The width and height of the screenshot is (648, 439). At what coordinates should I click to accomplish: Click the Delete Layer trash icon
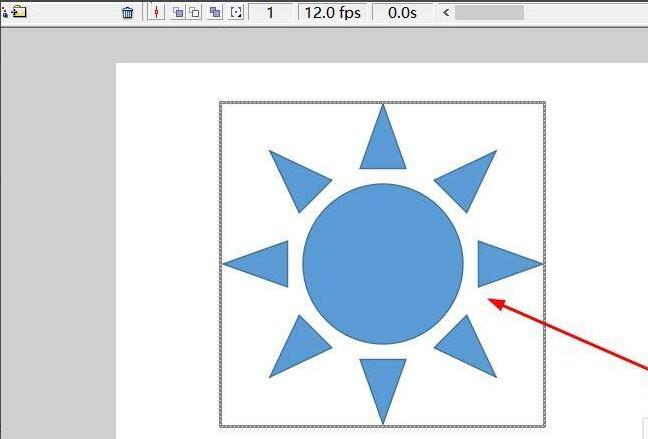128,13
